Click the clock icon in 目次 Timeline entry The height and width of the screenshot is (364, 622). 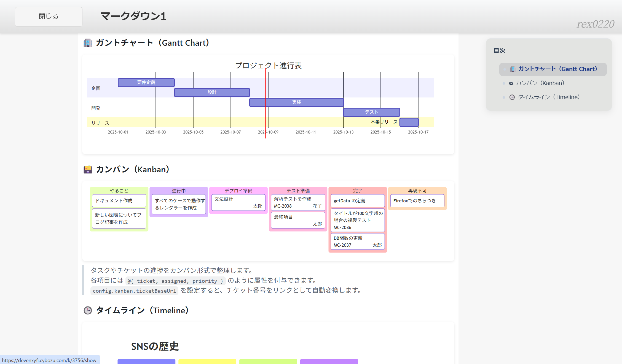pyautogui.click(x=512, y=97)
